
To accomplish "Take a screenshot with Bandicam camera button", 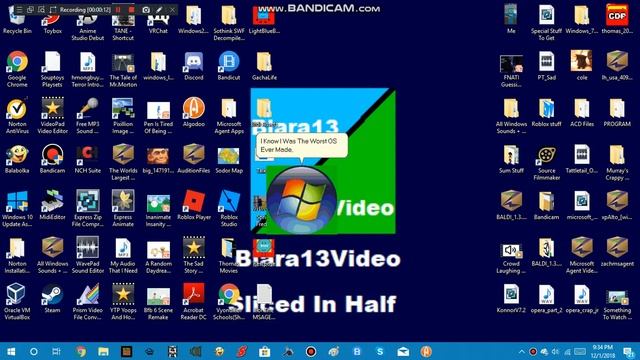I will pos(146,9).
